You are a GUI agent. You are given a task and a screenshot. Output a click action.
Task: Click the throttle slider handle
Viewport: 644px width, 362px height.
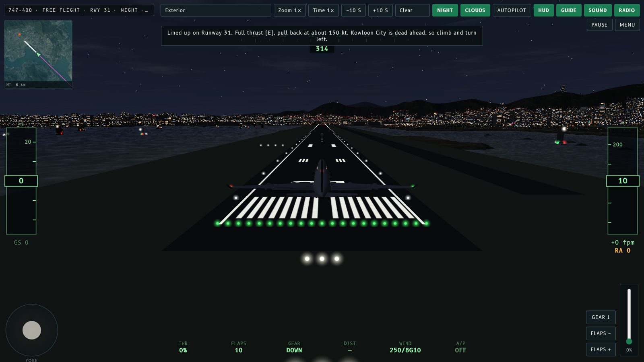[x=629, y=341]
